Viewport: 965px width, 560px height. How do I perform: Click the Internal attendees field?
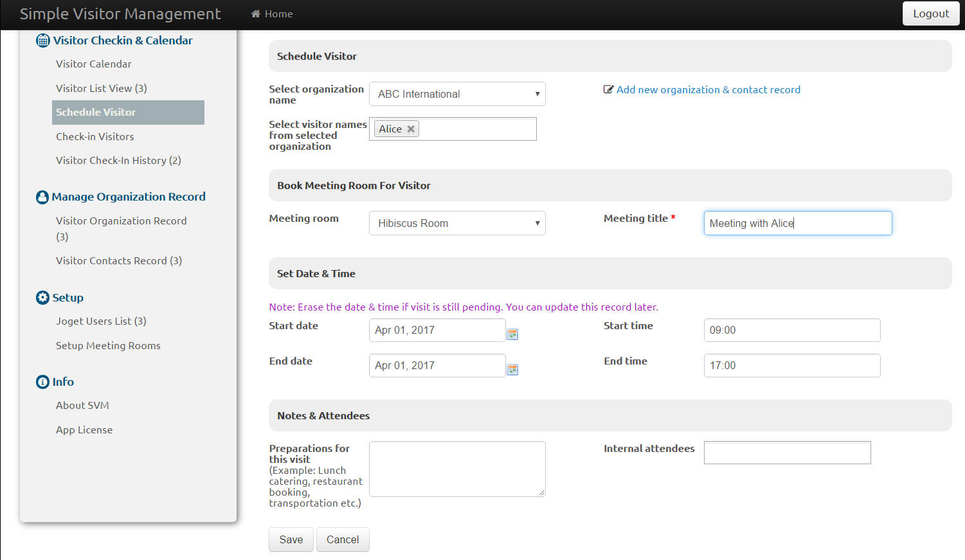[788, 453]
